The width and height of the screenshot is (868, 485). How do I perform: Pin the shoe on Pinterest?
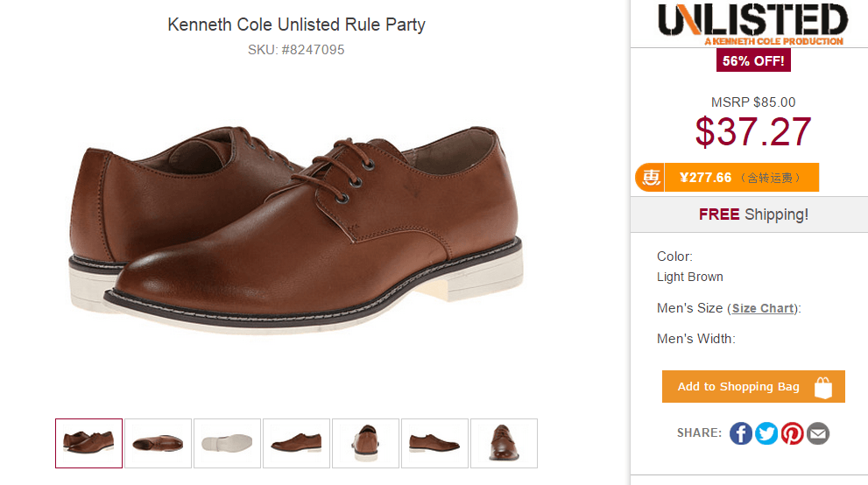tap(793, 433)
